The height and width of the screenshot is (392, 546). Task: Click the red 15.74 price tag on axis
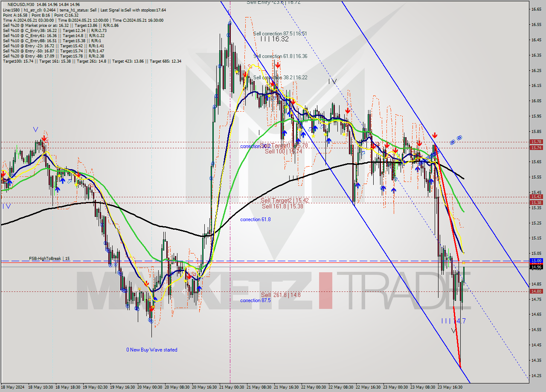pos(536,147)
